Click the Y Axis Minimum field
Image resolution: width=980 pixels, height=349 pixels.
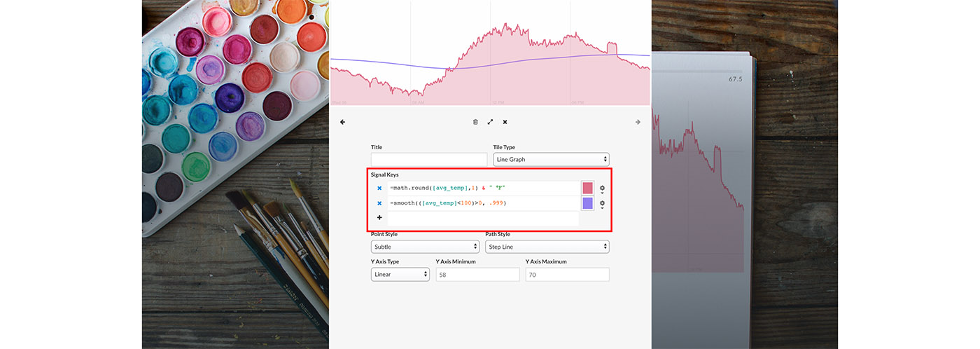click(477, 275)
